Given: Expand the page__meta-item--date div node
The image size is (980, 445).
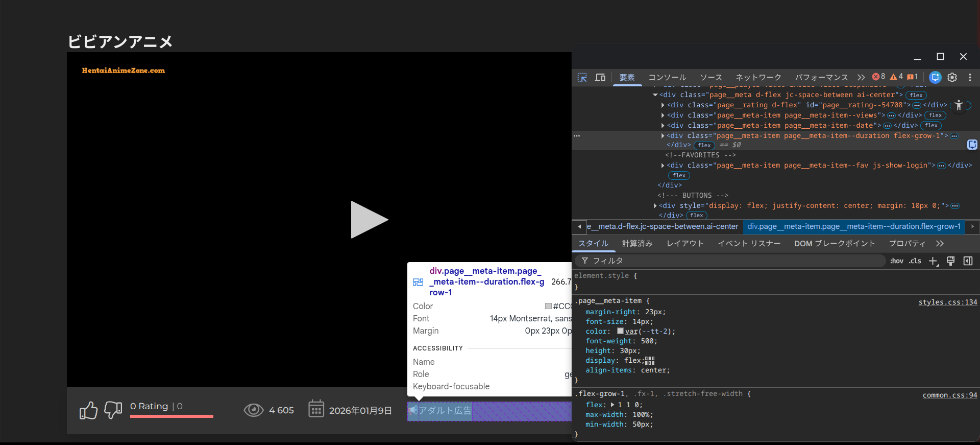Looking at the screenshot, I should coord(663,126).
